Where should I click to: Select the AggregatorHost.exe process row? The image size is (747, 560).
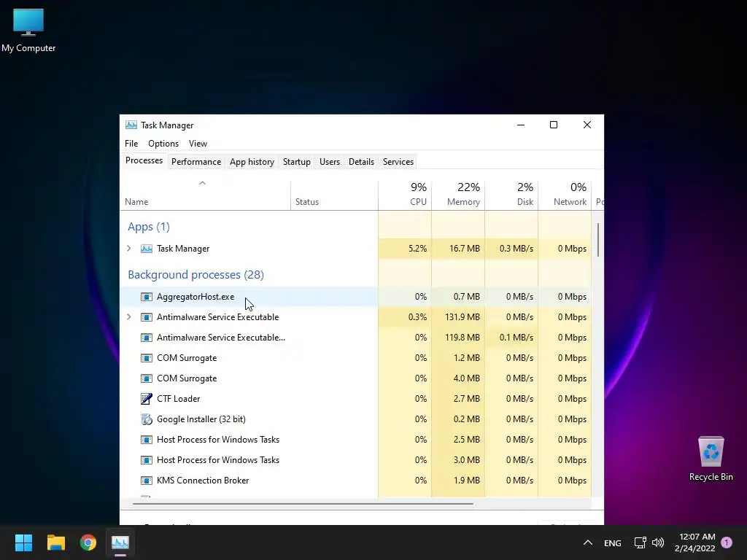tap(355, 297)
